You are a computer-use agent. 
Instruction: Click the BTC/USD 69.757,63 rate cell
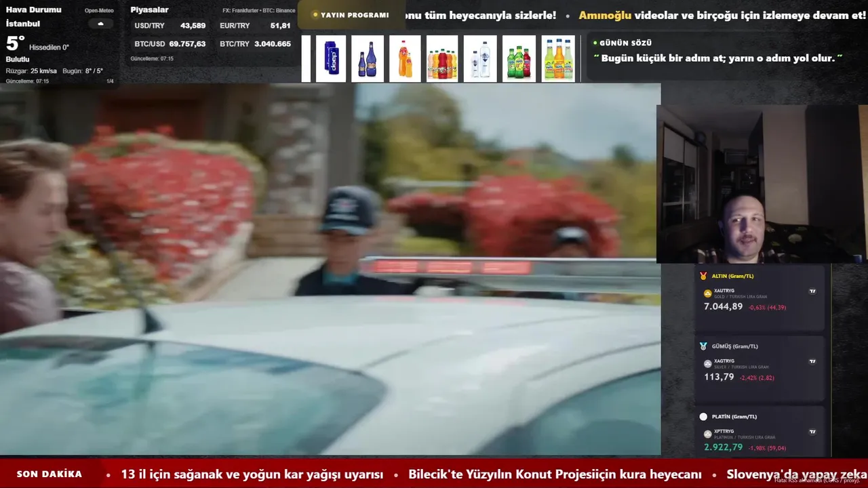tap(170, 44)
